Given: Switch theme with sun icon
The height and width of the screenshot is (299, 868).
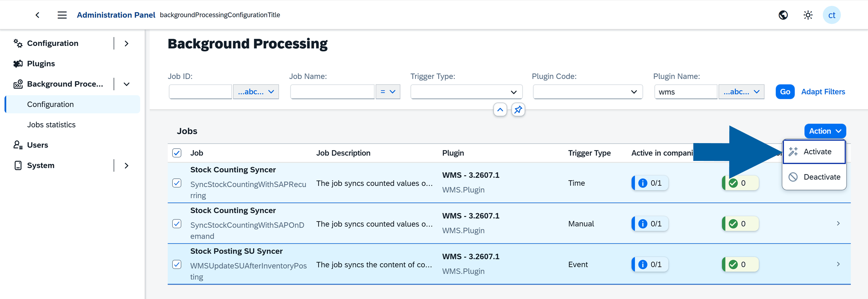Looking at the screenshot, I should (x=808, y=15).
